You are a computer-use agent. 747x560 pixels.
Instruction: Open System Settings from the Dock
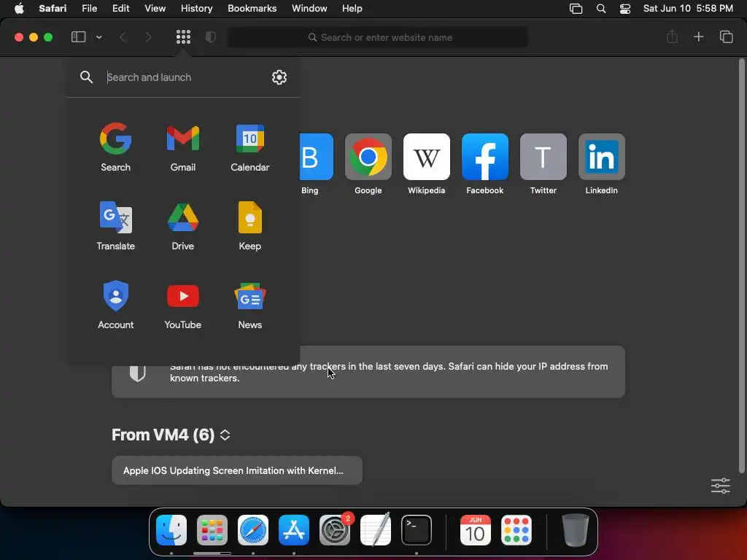tap(334, 530)
